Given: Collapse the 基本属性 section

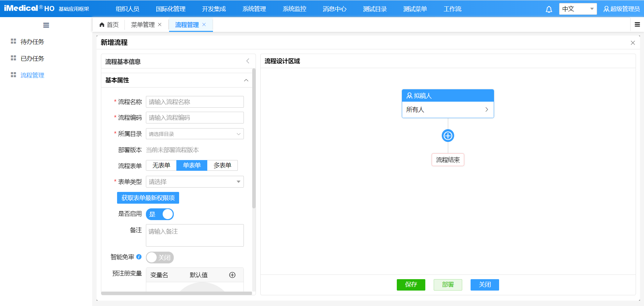Looking at the screenshot, I should tap(246, 80).
